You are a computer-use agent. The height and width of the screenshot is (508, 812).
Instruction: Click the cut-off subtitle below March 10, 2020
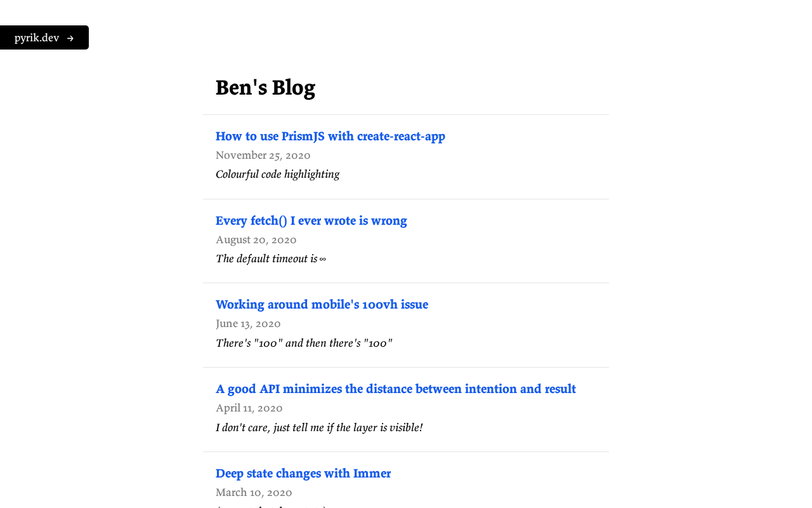(272, 506)
